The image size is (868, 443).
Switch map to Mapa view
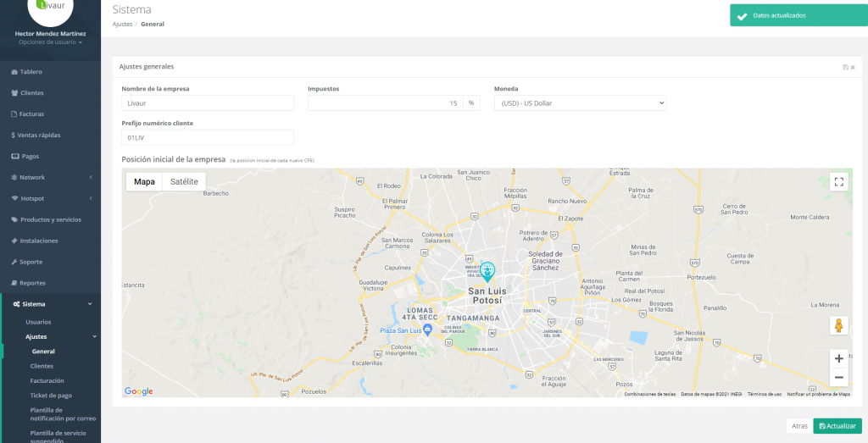144,181
